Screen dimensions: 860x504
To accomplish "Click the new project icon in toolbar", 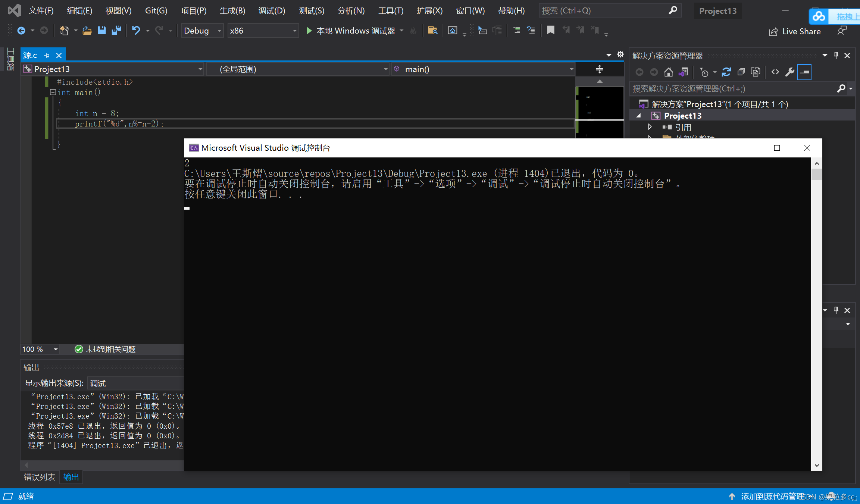I will [64, 31].
